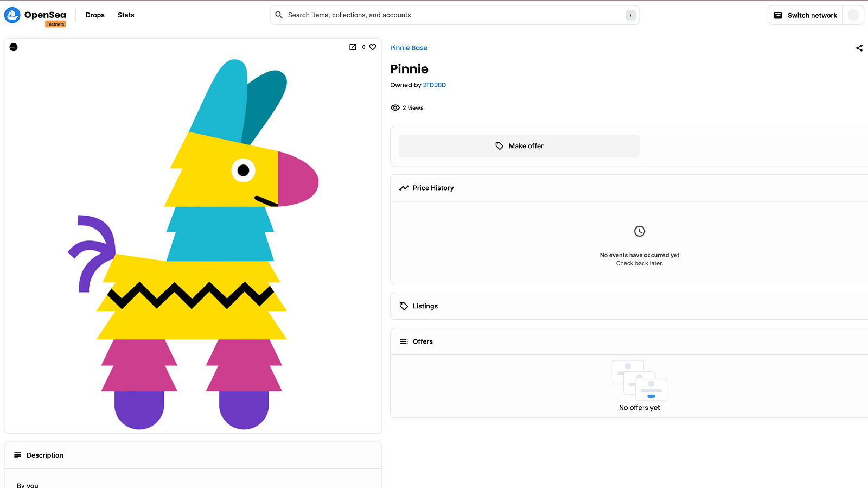Focus the search items and collections field
The image size is (868, 488).
tap(455, 15)
